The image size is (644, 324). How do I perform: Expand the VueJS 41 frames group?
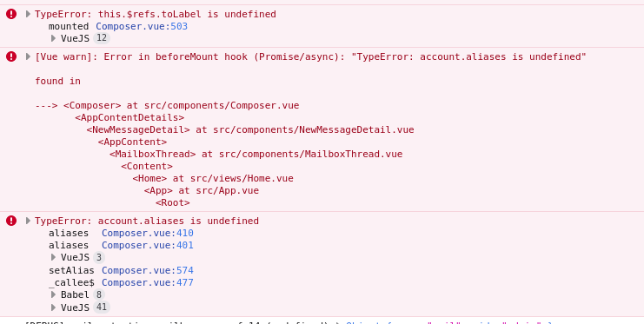click(x=53, y=307)
